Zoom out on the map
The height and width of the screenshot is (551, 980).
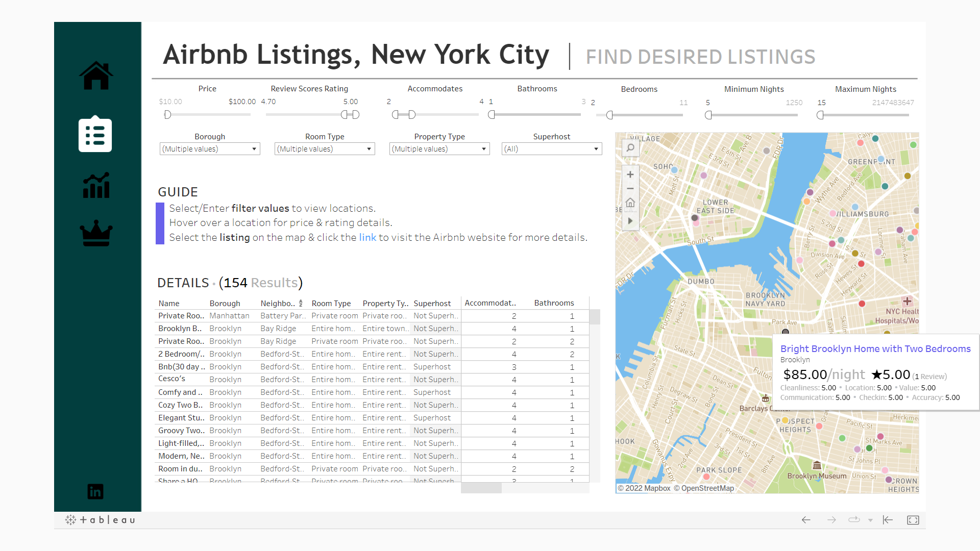click(630, 189)
